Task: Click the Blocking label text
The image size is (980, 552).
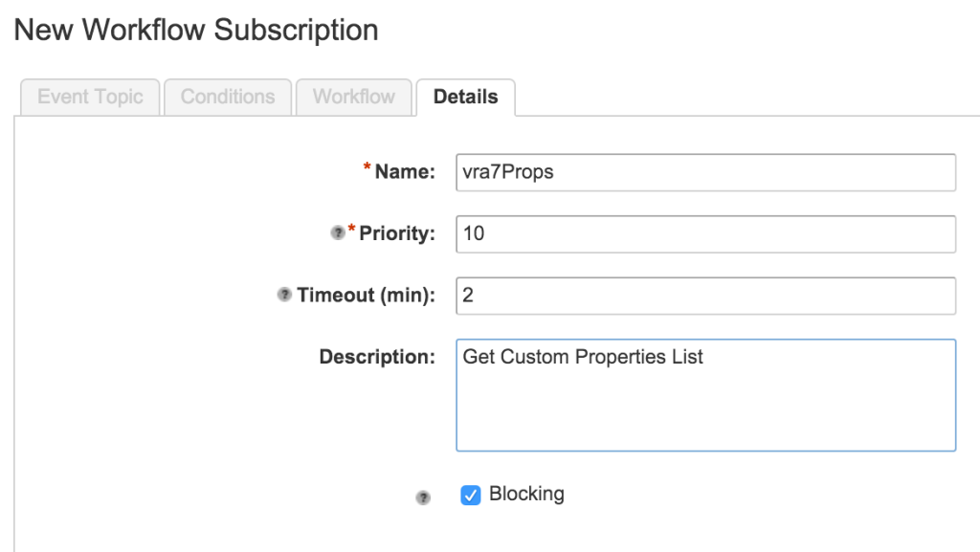Action: pos(526,494)
